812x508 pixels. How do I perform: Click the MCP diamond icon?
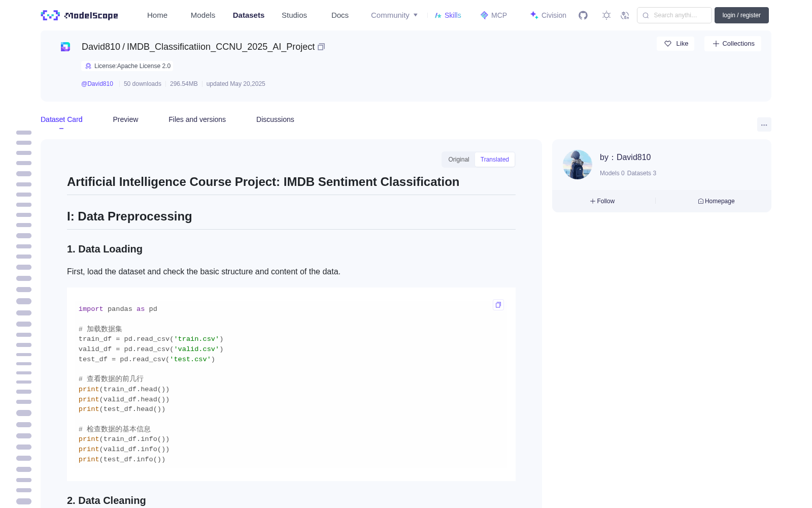pos(484,15)
